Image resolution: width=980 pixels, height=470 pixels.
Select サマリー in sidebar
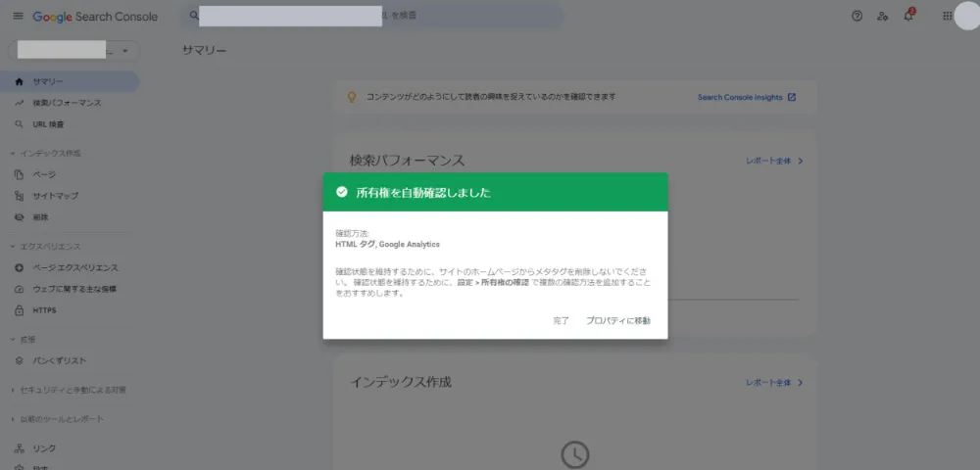[x=70, y=82]
